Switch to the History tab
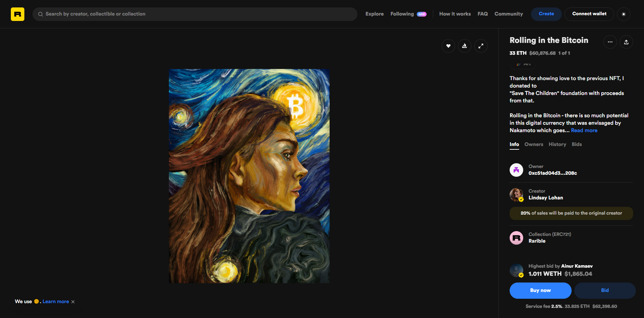Viewport: 644px width, 318px height. coord(557,144)
